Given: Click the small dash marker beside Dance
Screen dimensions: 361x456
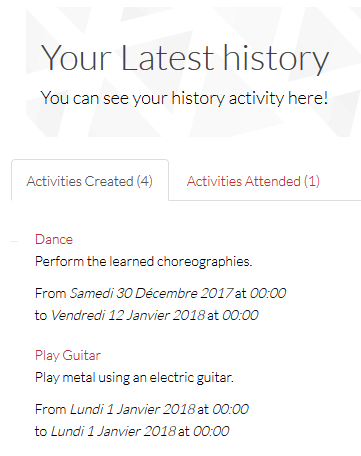Looking at the screenshot, I should 14,241.
